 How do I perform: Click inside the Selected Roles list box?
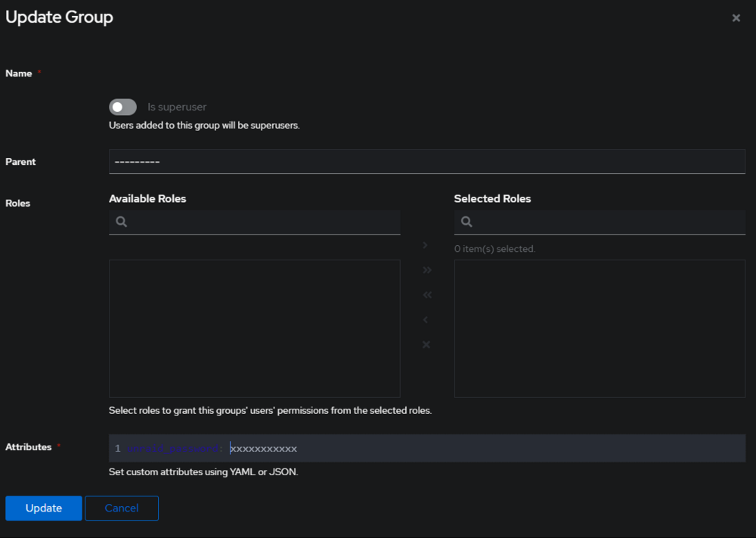pos(600,328)
